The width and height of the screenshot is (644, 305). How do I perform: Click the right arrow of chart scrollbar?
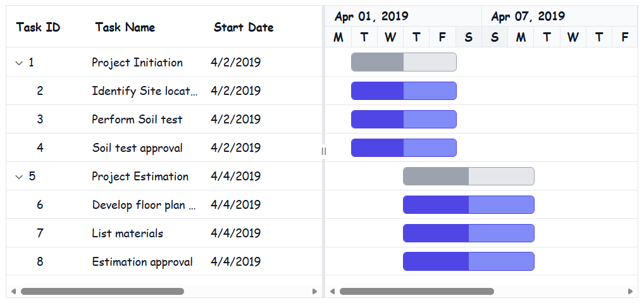click(631, 292)
